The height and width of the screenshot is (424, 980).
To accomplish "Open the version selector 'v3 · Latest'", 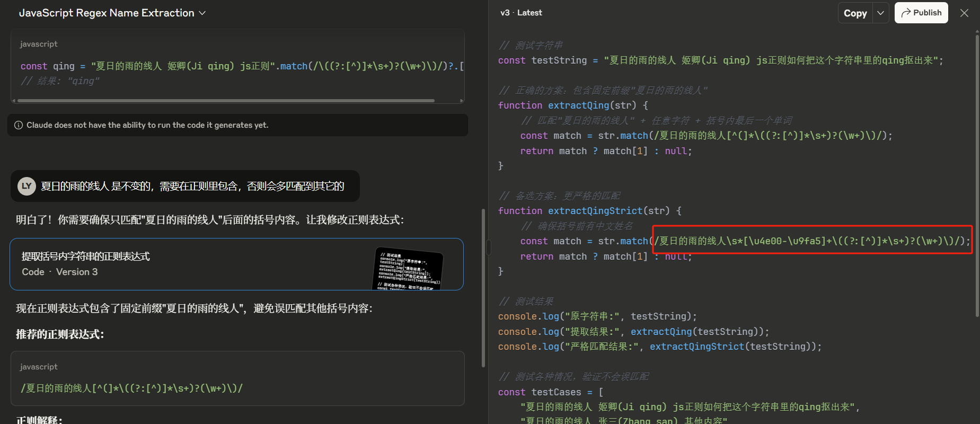I will 521,13.
